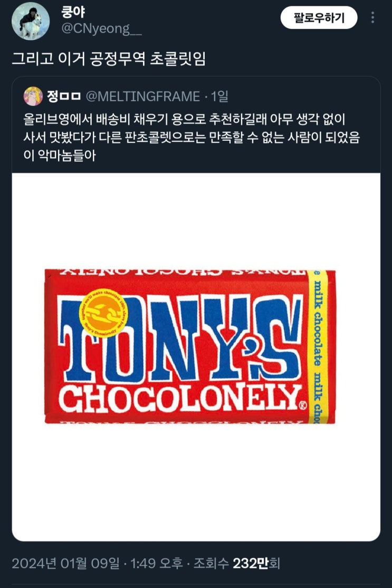Click the 팔로우하기 follow button
The height and width of the screenshot is (588, 392).
(x=319, y=17)
